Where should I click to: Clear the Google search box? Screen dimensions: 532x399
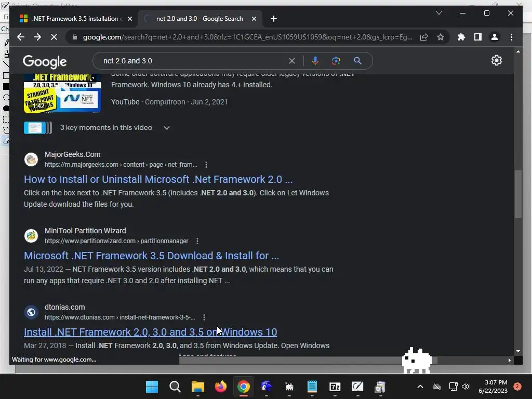pos(292,61)
